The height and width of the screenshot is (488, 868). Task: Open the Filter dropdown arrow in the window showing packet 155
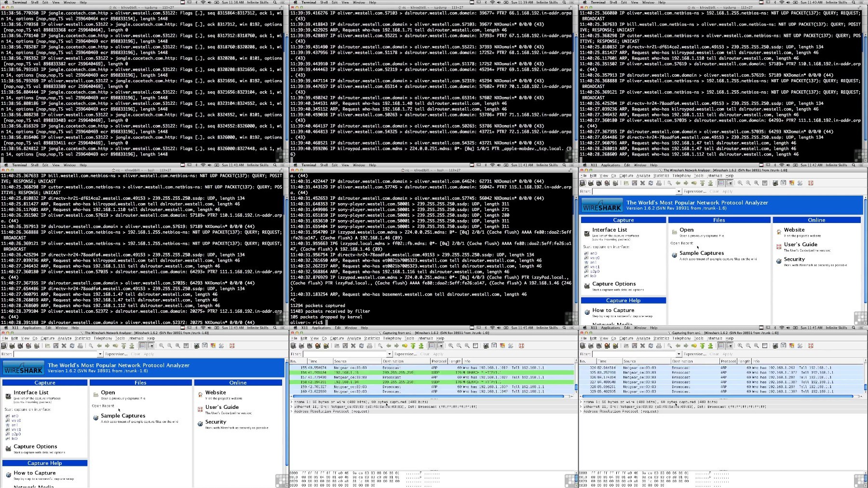(389, 354)
